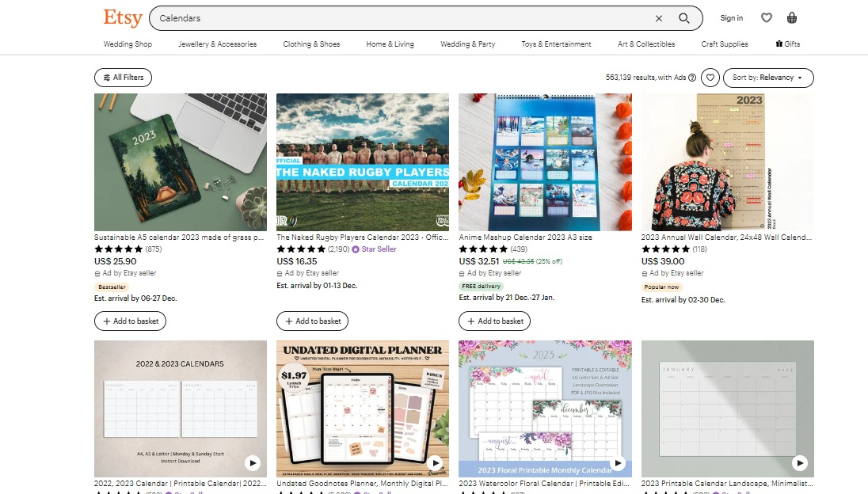This screenshot has width=868, height=494.
Task: Add Naked Rugby Players Calendar to basket
Action: click(x=312, y=321)
